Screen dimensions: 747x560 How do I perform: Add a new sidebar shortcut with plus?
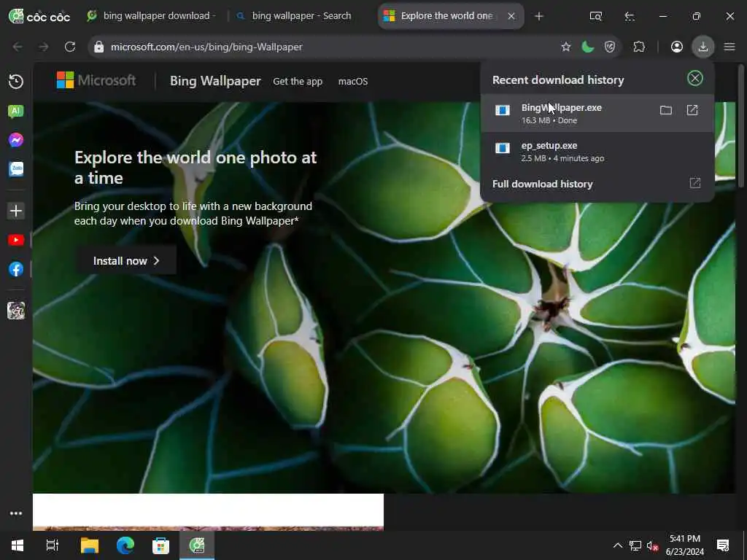point(16,211)
